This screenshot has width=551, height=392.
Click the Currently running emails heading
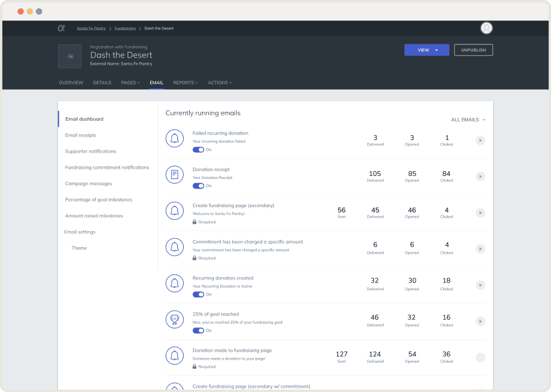203,113
